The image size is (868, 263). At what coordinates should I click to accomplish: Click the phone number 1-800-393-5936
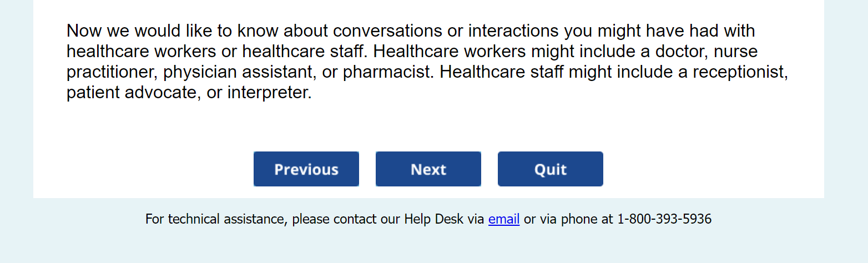pos(664,219)
